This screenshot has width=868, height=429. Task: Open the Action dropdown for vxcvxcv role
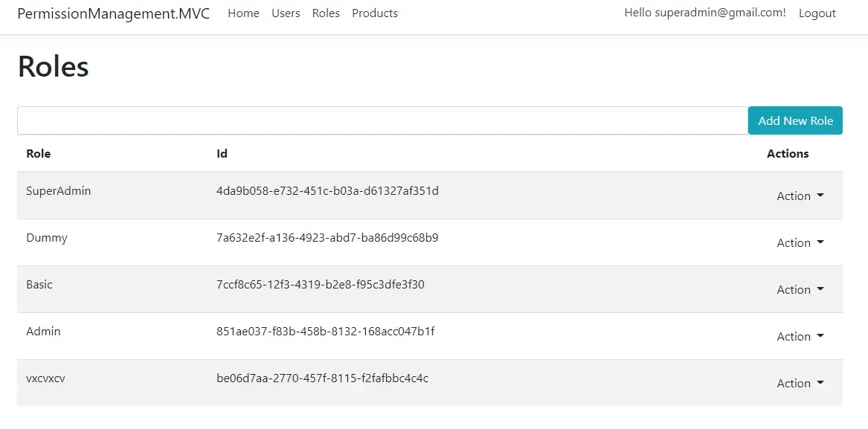[799, 383]
